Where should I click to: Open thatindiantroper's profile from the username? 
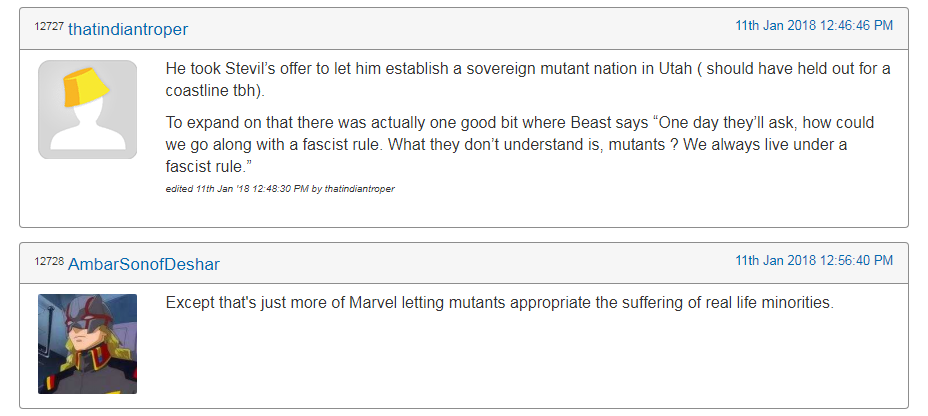(x=128, y=29)
